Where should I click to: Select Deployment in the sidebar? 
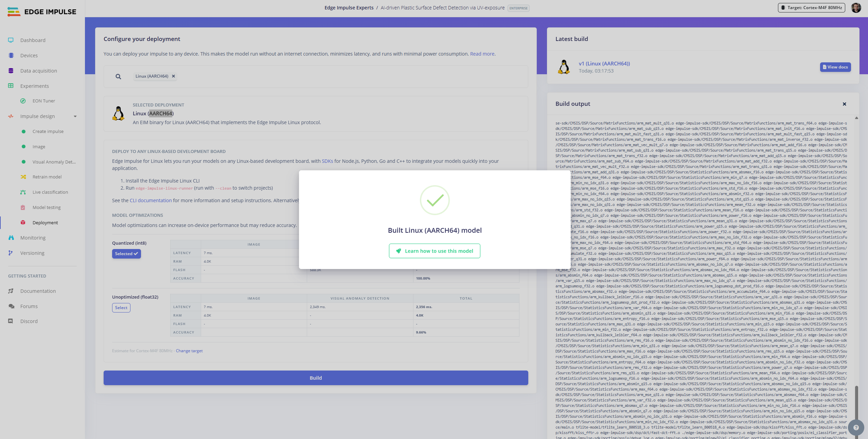pos(45,223)
